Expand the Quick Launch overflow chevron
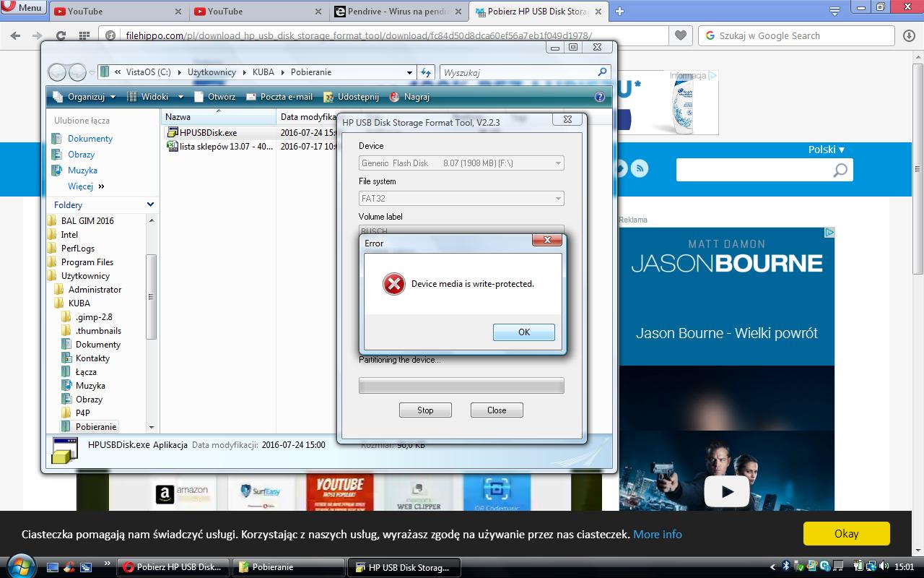This screenshot has height=578, width=924. pyautogui.click(x=108, y=563)
